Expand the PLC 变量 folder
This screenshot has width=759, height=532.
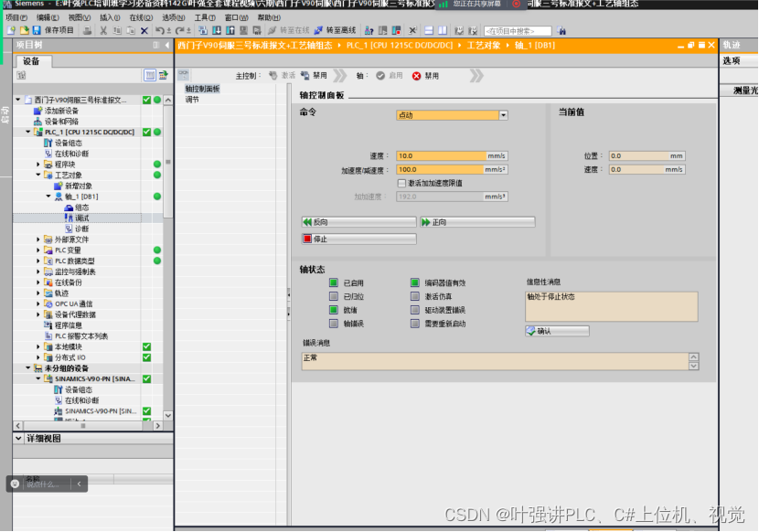(38, 250)
